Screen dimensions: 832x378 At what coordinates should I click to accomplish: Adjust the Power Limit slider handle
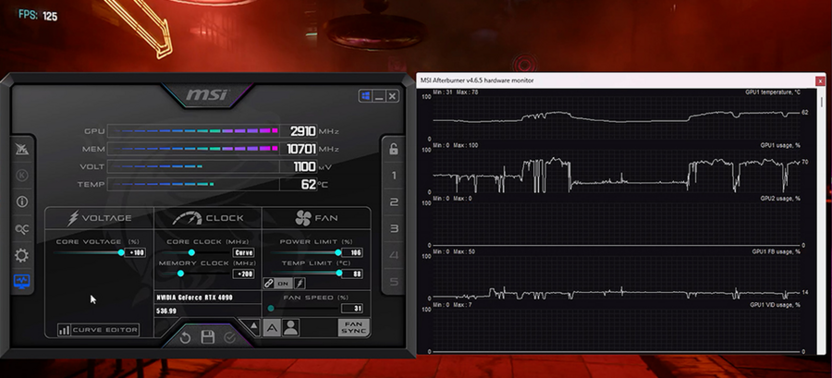click(338, 253)
